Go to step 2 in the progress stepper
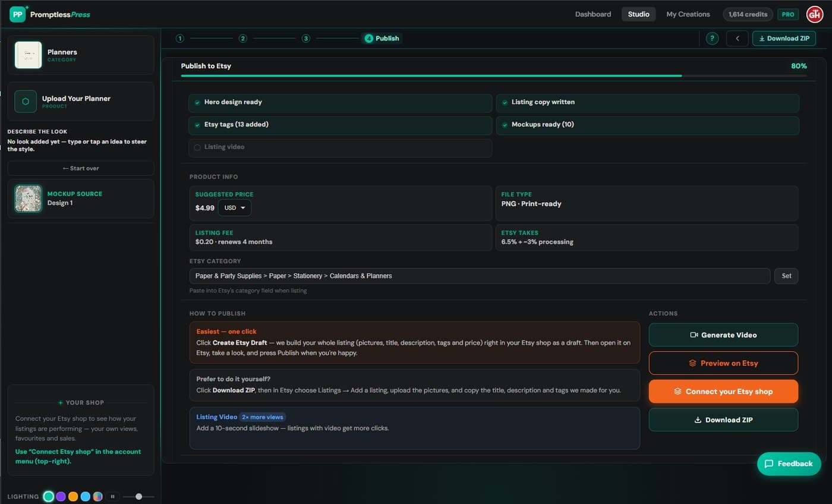Viewport: 832px width, 504px height. (243, 39)
